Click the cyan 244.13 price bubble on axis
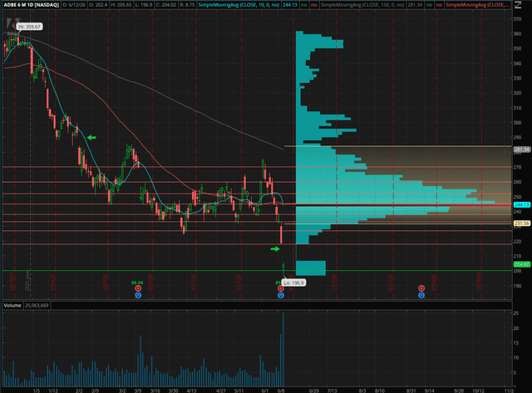 pos(521,204)
